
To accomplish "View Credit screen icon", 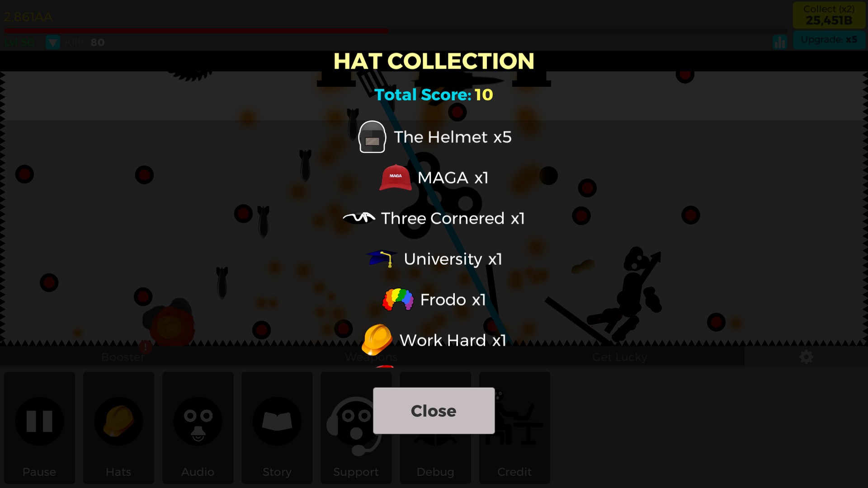I will [x=514, y=421].
